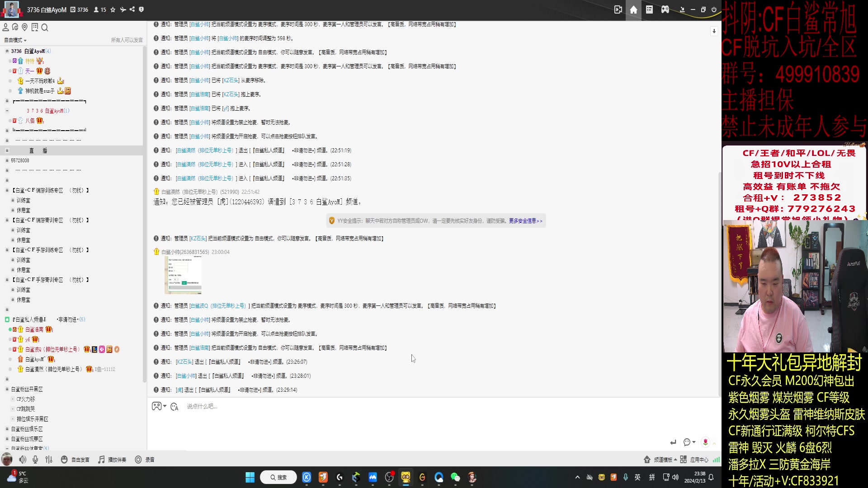Open the channel bulletin board icon
The width and height of the screenshot is (868, 488).
(x=35, y=28)
